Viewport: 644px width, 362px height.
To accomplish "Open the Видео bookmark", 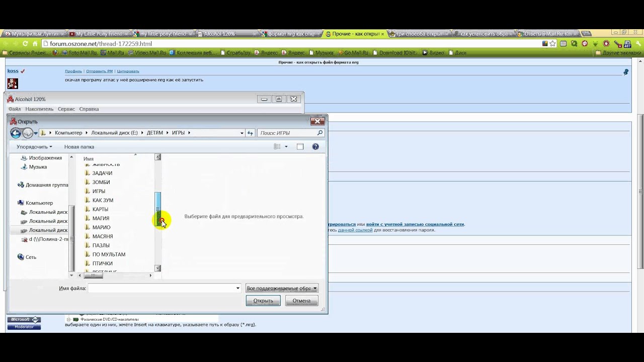I will pos(433,53).
